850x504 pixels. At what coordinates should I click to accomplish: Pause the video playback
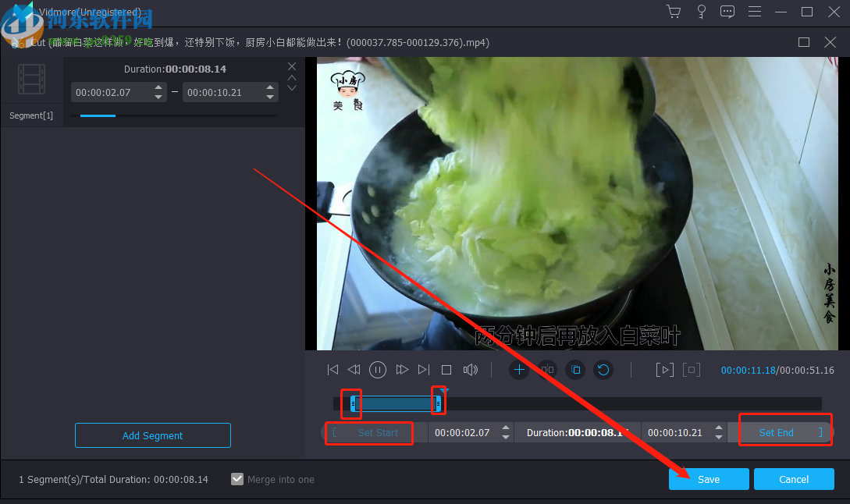[x=378, y=370]
